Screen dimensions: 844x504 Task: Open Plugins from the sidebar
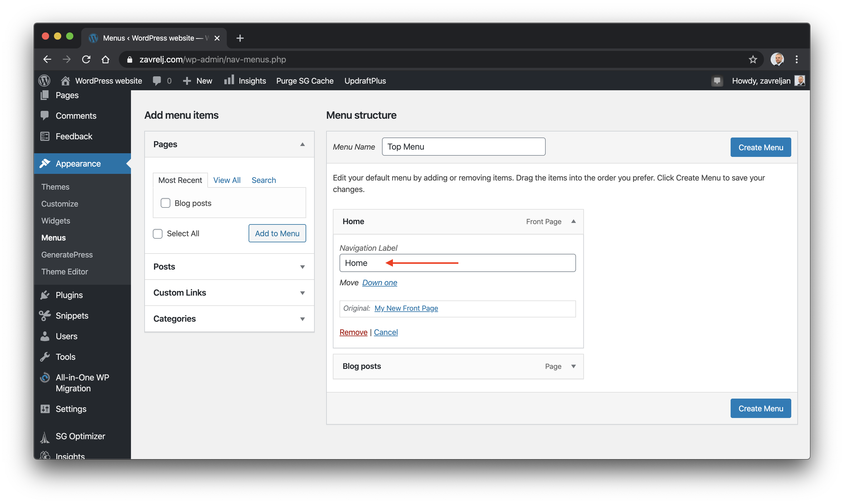(x=69, y=295)
